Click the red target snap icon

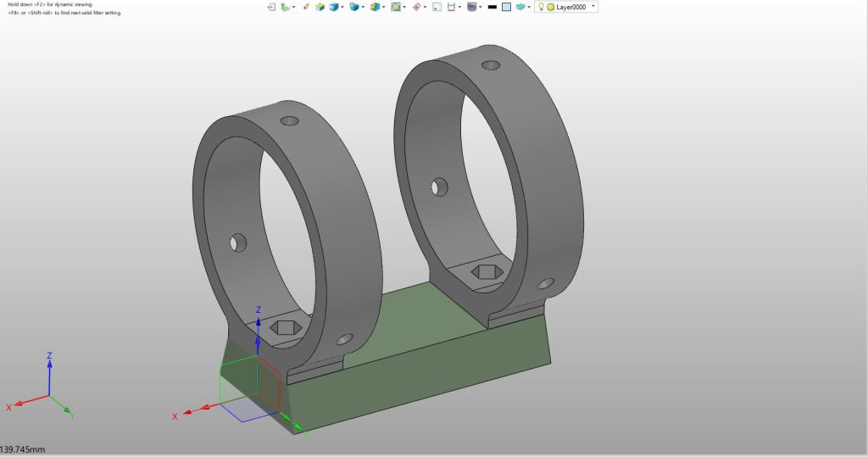[416, 7]
